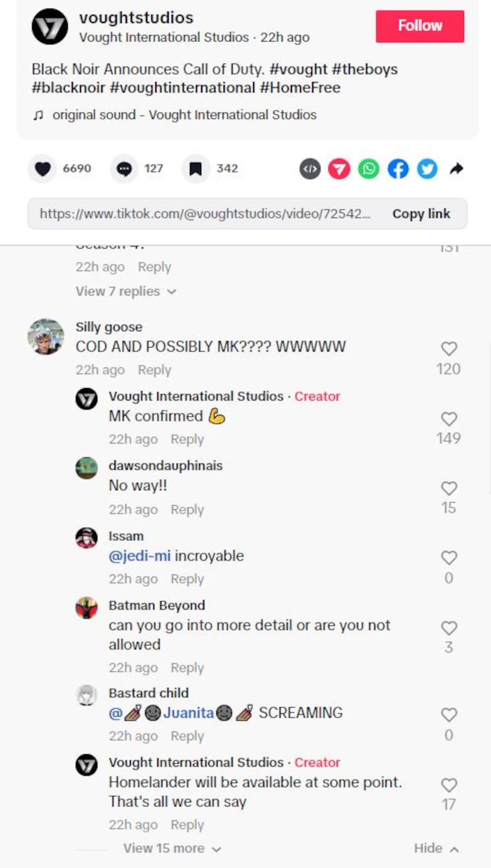Open the #theboys hashtag
This screenshot has height=868, width=491.
(x=365, y=69)
